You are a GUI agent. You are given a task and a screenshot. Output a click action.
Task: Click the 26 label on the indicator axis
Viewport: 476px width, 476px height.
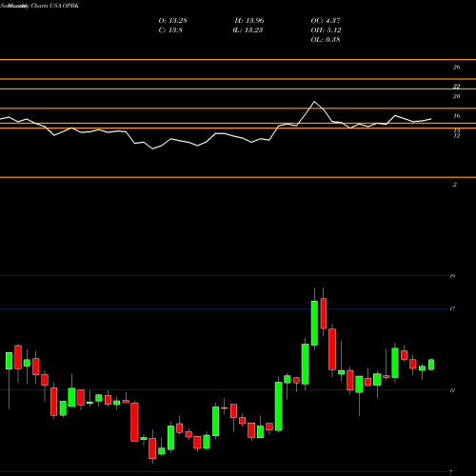pos(456,67)
